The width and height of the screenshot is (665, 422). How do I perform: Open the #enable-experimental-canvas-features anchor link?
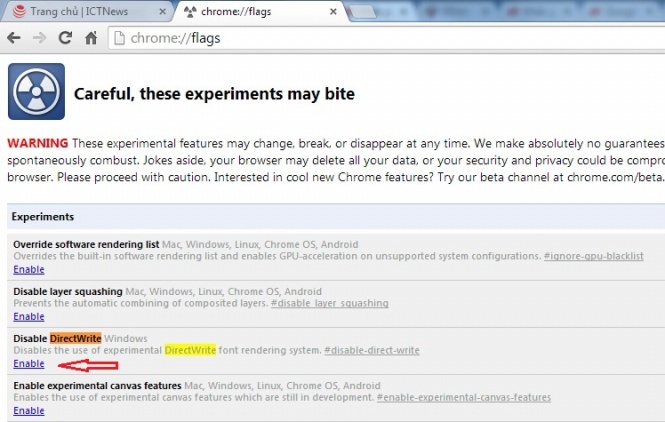[x=464, y=398]
